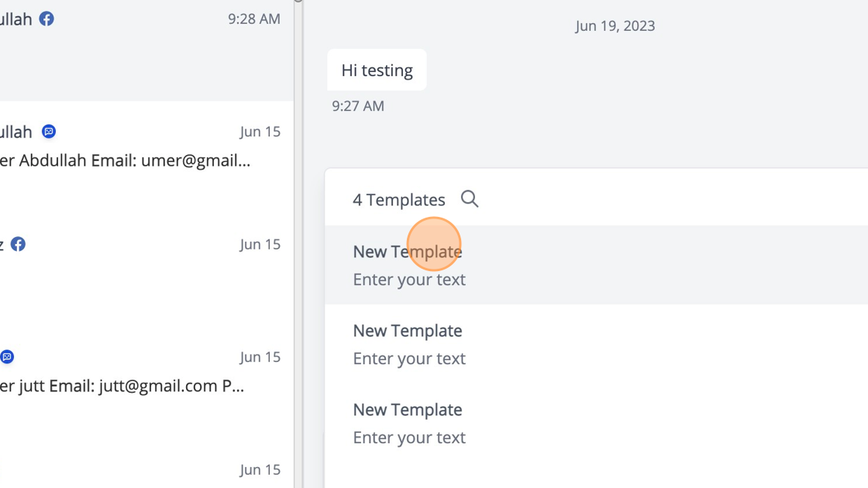The height and width of the screenshot is (488, 868).
Task: Click the second template's "Enter your text" preview
Action: 409,359
